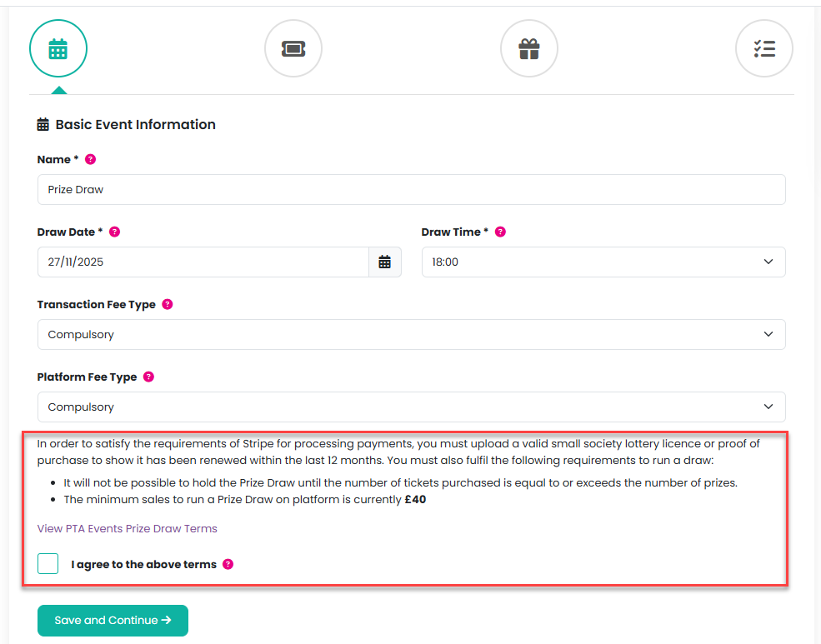Expand the Platform Fee Type dropdown

pos(412,407)
